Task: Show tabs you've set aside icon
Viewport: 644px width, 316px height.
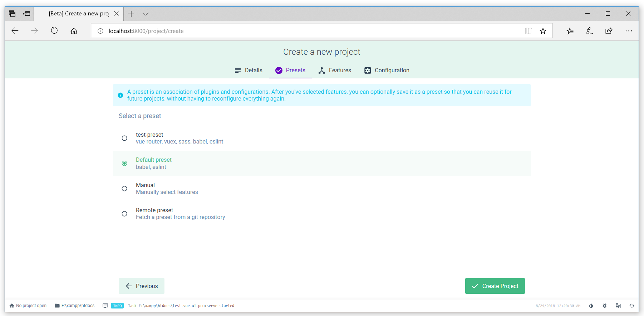Action: pyautogui.click(x=12, y=14)
